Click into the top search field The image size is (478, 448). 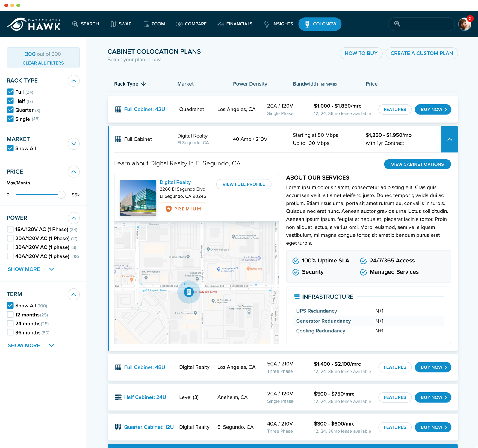coord(421,24)
